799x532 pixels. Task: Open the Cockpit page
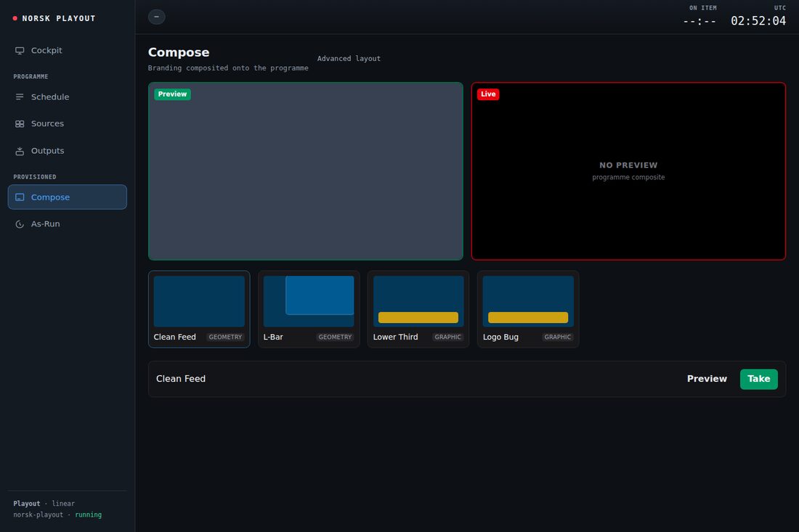68,50
